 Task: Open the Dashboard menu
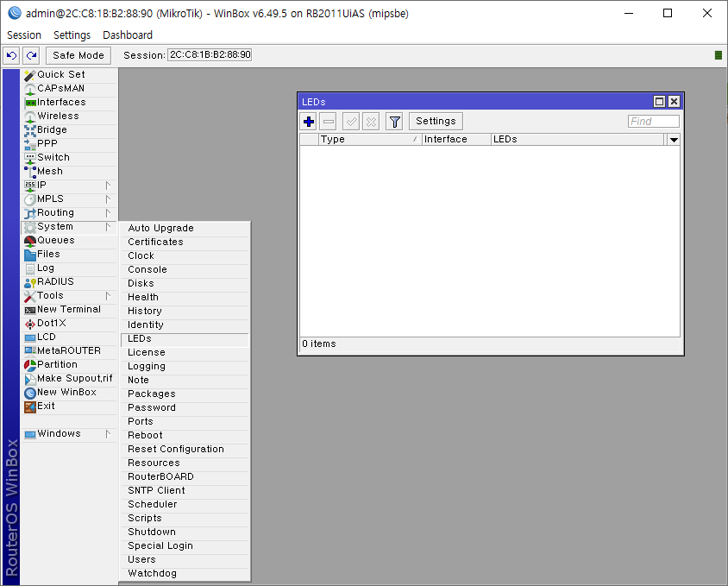(128, 35)
